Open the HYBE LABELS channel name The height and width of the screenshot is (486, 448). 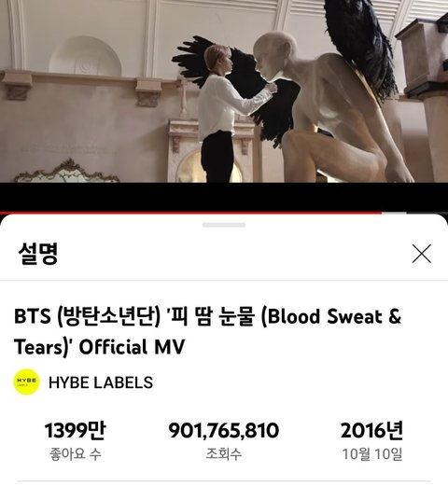pos(101,382)
